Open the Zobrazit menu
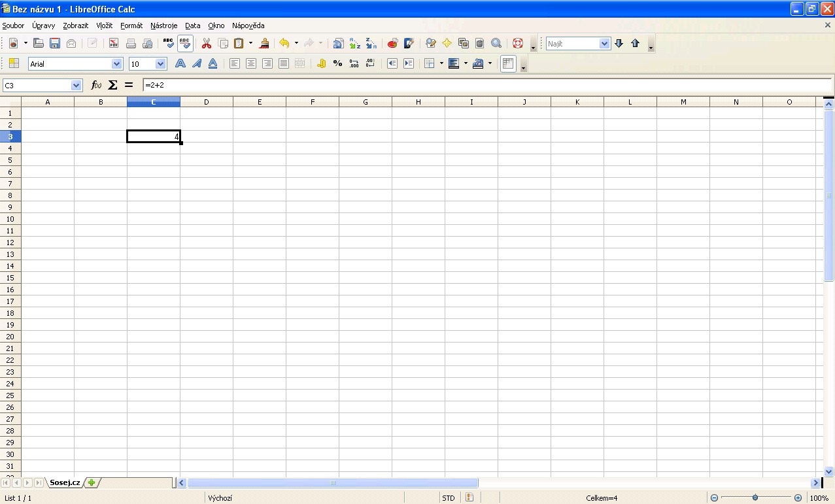 [76, 25]
